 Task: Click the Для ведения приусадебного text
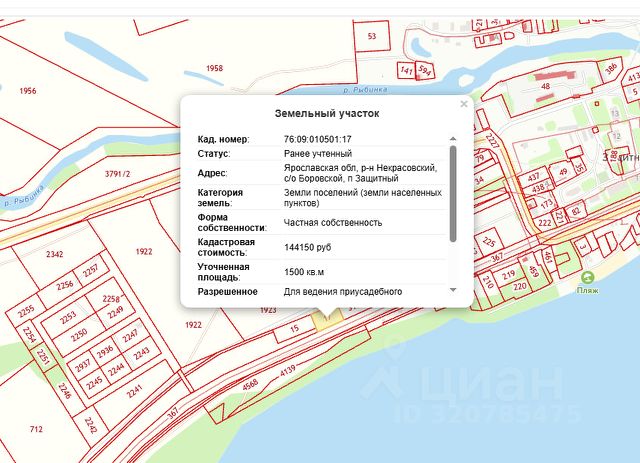343,292
